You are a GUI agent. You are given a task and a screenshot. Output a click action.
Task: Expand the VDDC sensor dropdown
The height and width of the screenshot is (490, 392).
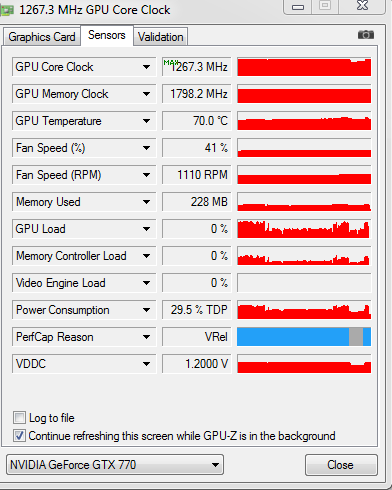point(146,364)
